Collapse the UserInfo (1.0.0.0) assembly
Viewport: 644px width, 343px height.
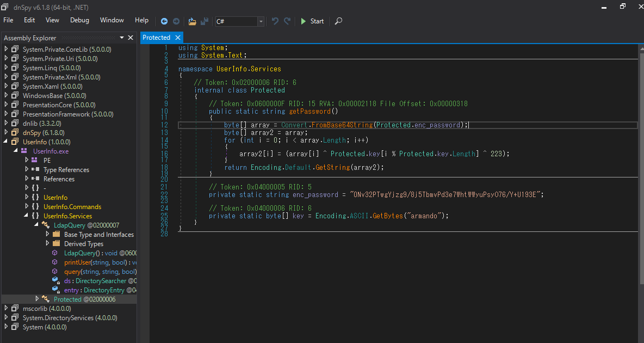tap(6, 142)
